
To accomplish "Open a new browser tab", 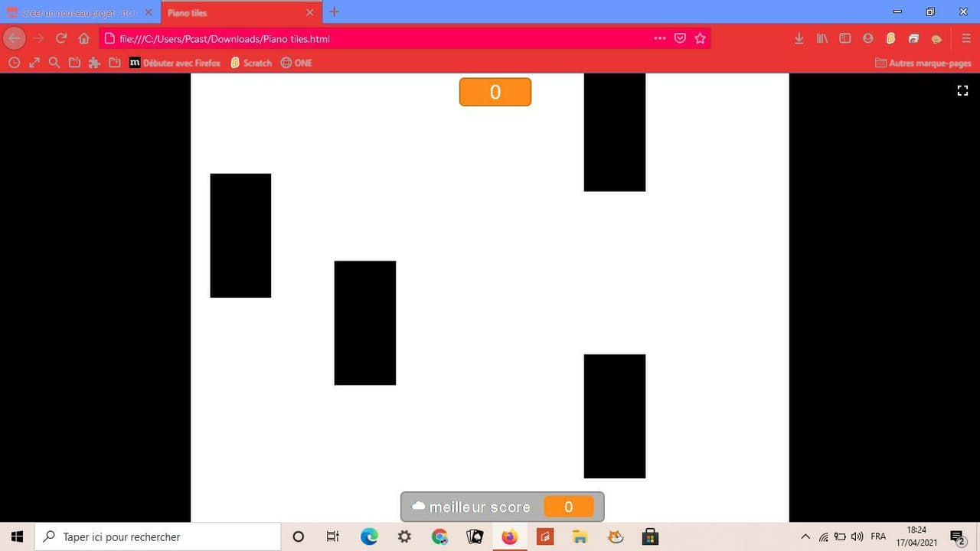I will click(x=334, y=11).
